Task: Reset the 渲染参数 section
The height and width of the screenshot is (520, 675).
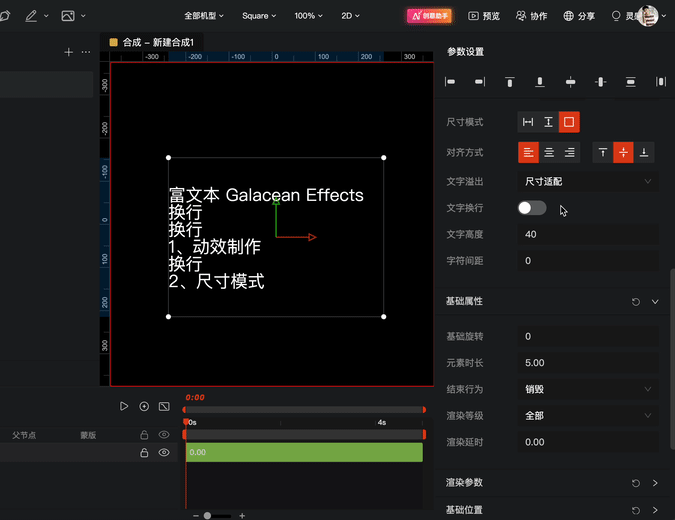Action: pos(636,483)
